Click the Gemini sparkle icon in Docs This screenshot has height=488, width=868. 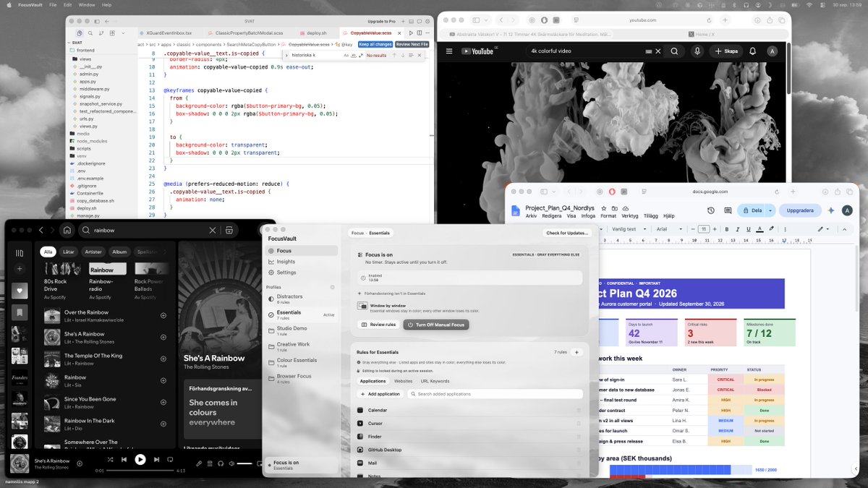click(x=831, y=210)
